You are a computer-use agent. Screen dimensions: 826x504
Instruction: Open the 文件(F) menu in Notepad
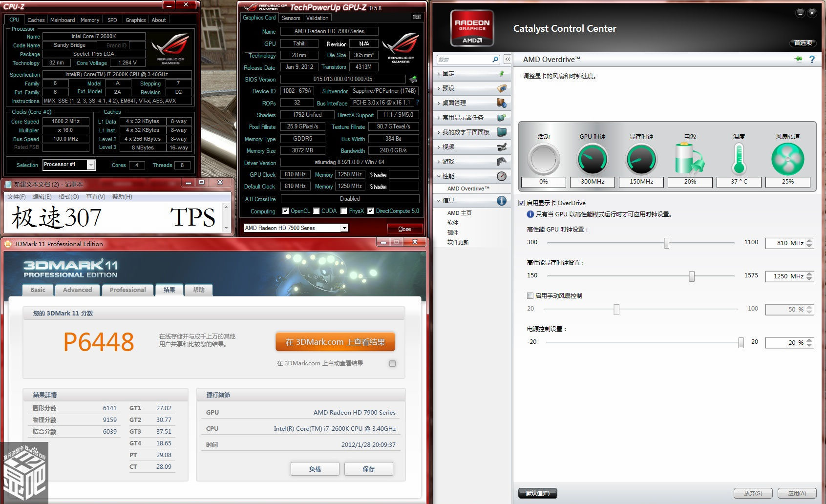coord(17,197)
